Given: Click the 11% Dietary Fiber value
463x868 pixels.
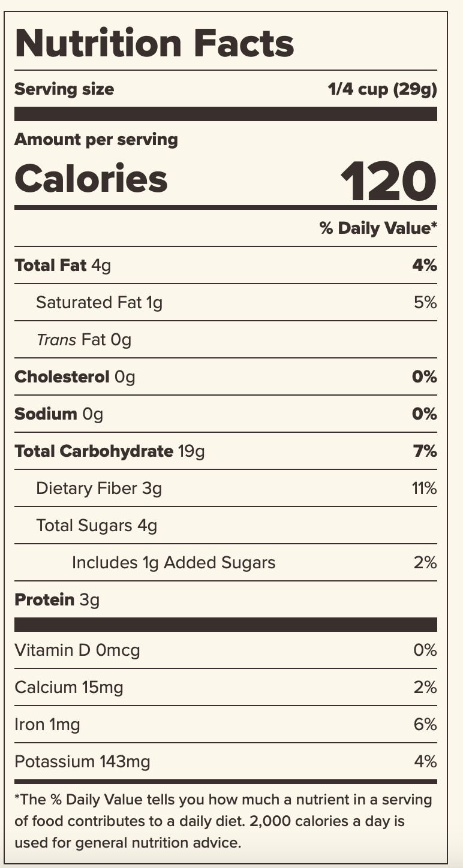Looking at the screenshot, I should point(424,489).
